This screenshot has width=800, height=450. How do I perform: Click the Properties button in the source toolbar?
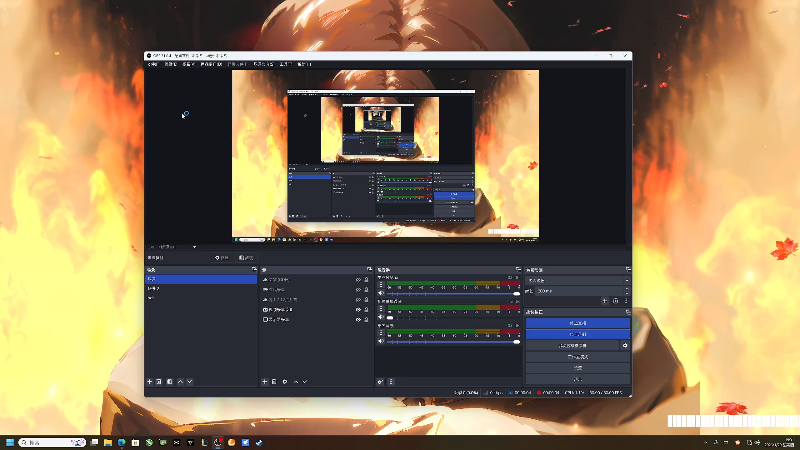(x=222, y=258)
